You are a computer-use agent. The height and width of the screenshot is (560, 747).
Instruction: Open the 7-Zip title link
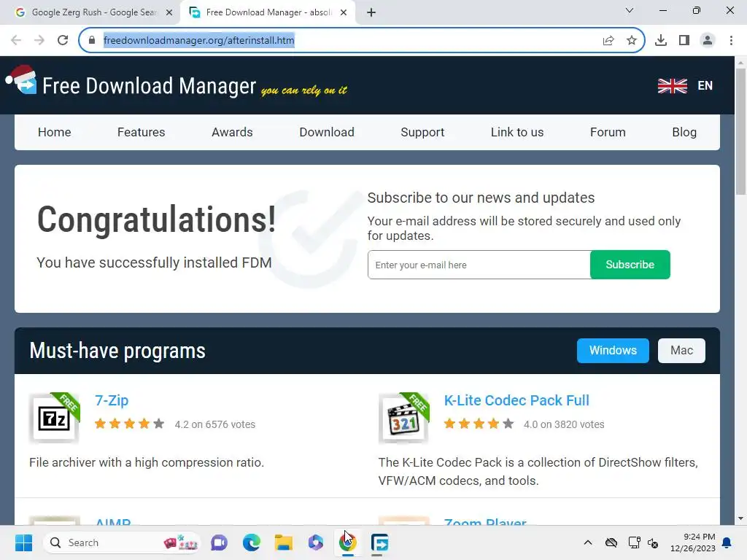[112, 400]
